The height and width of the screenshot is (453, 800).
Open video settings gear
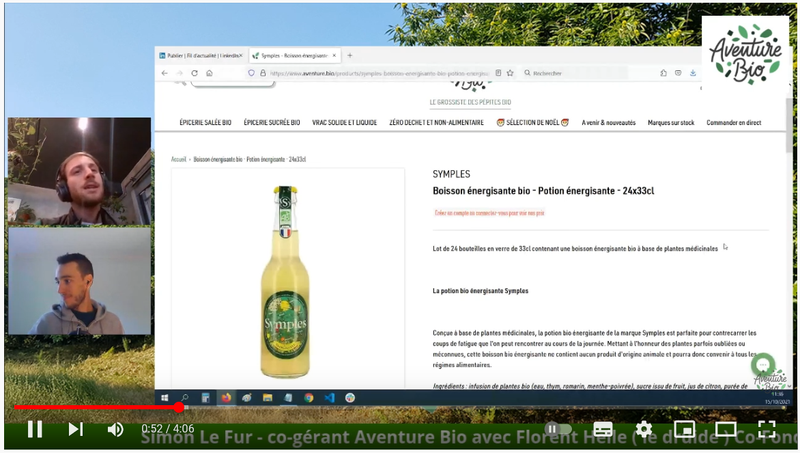(x=644, y=429)
